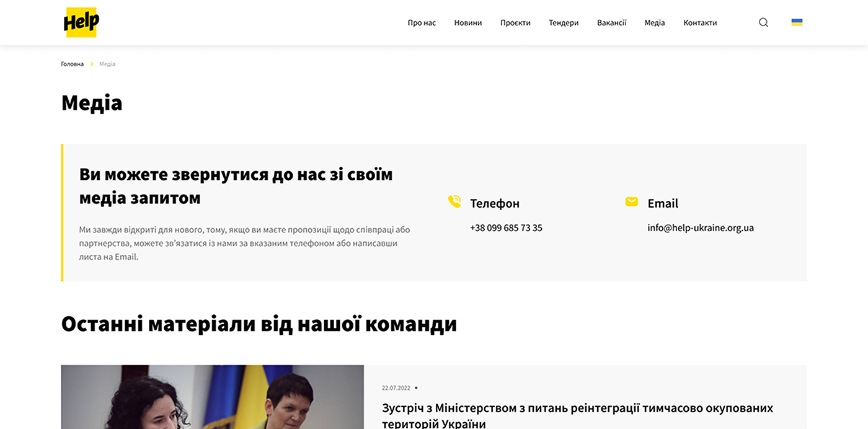Select Медіа in the top navigation
Image resolution: width=868 pixels, height=429 pixels.
(654, 23)
